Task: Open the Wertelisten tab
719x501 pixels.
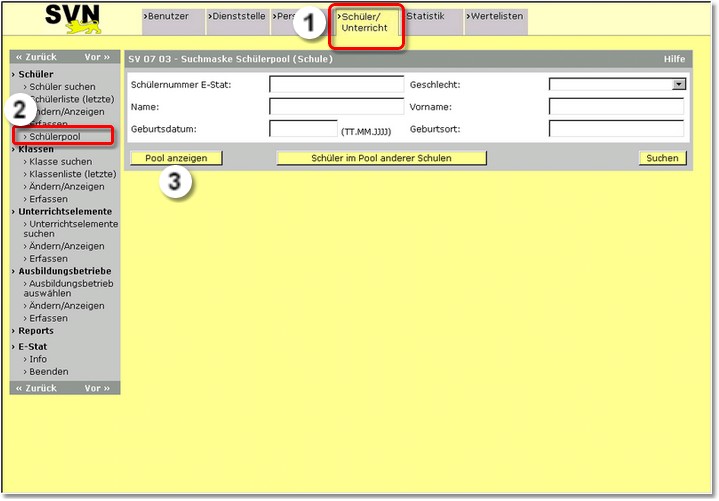Action: (x=496, y=21)
